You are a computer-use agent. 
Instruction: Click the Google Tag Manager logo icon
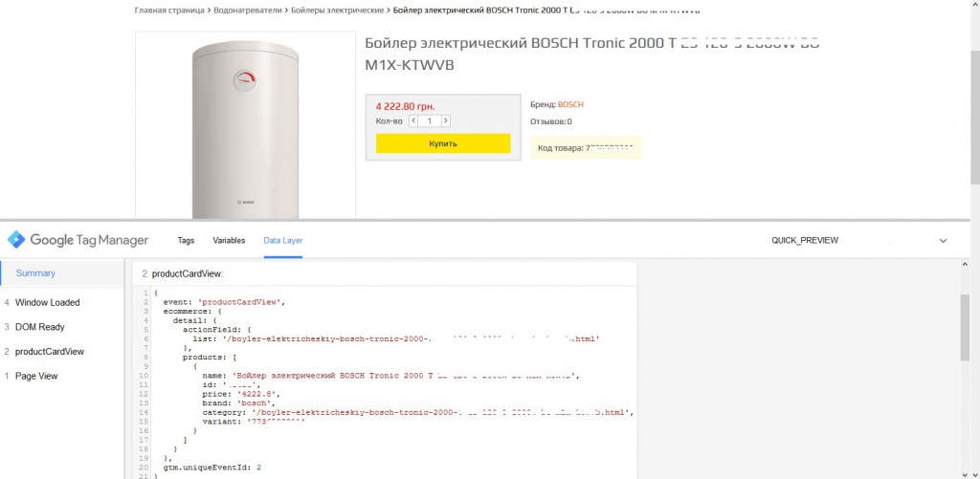(x=16, y=240)
